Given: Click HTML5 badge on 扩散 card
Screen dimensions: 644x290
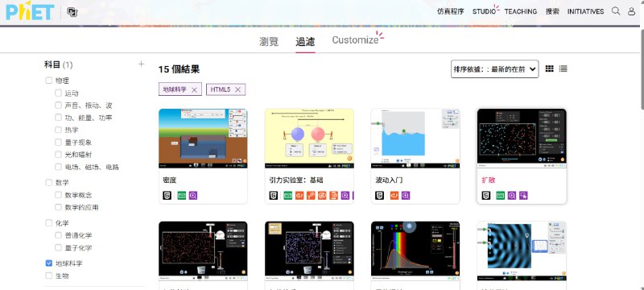Looking at the screenshot, I should tap(486, 196).
